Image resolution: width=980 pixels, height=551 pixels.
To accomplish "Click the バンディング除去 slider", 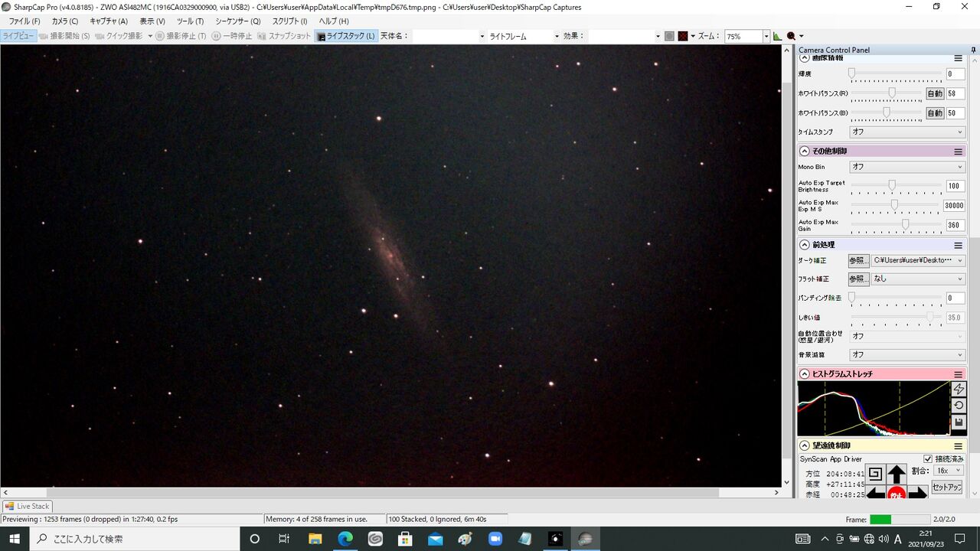I will (x=896, y=298).
